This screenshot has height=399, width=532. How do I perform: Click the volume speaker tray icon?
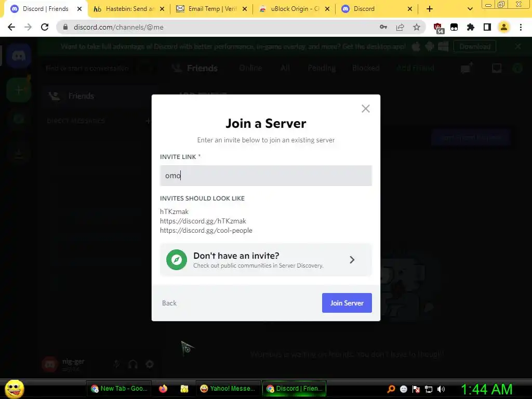pyautogui.click(x=441, y=389)
